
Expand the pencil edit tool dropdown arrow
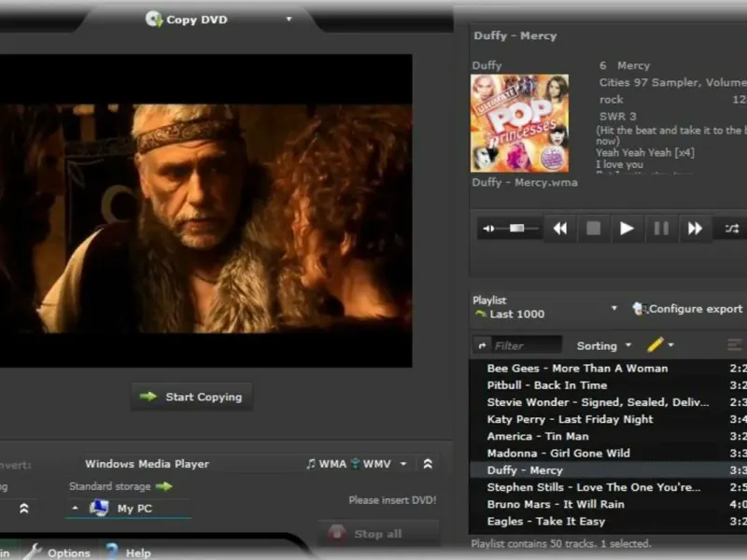[670, 344]
